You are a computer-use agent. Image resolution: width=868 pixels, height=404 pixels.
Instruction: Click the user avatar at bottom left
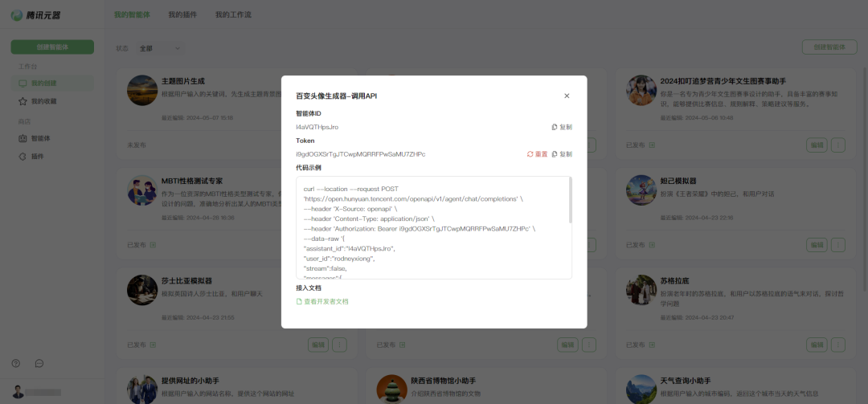pos(18,392)
